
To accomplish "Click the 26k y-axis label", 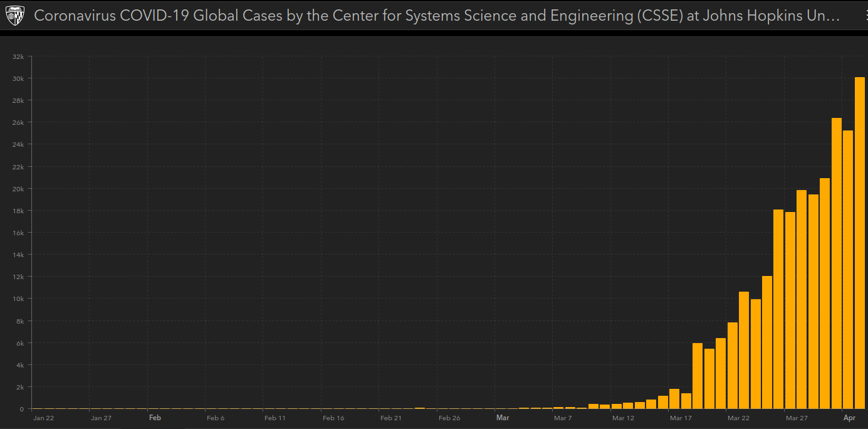I will [18, 122].
